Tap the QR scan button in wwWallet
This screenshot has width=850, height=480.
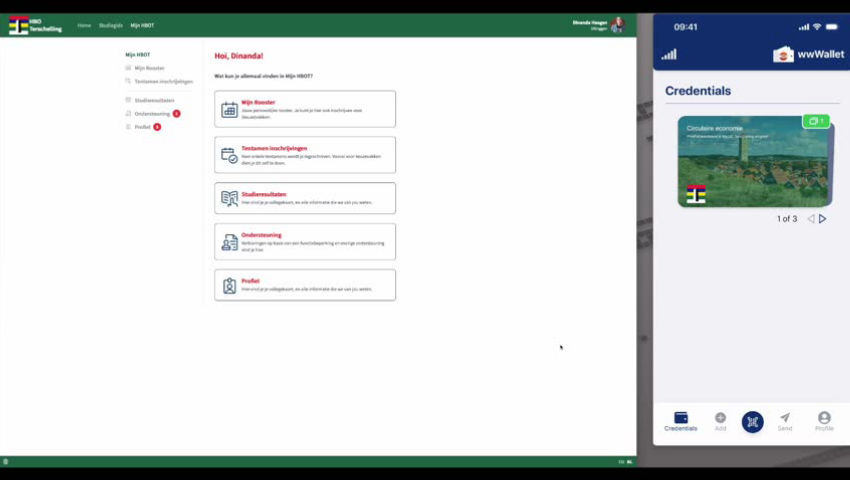click(x=752, y=422)
